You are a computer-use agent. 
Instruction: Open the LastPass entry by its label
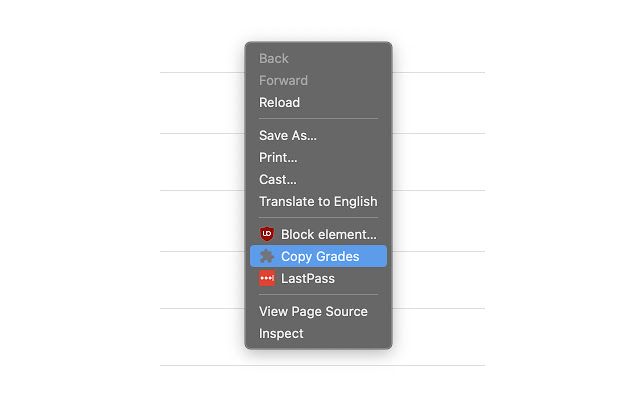tap(308, 278)
